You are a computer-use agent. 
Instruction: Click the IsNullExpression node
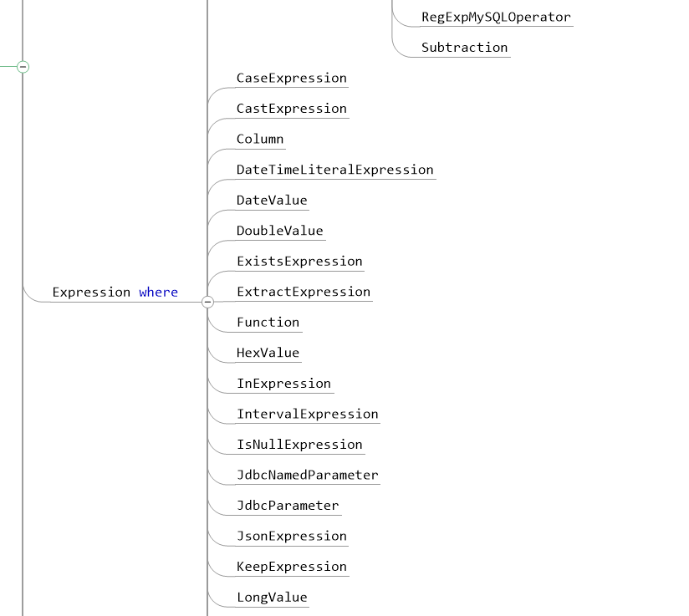(299, 445)
